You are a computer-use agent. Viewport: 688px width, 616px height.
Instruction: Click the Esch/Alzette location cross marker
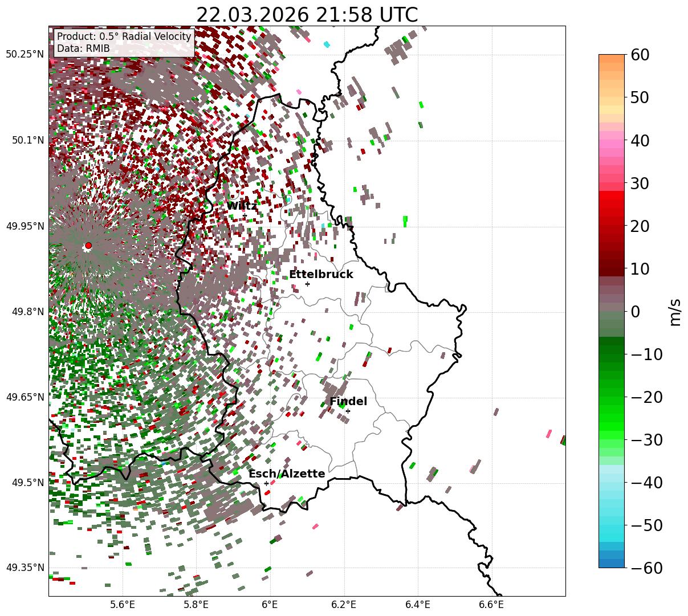[266, 483]
